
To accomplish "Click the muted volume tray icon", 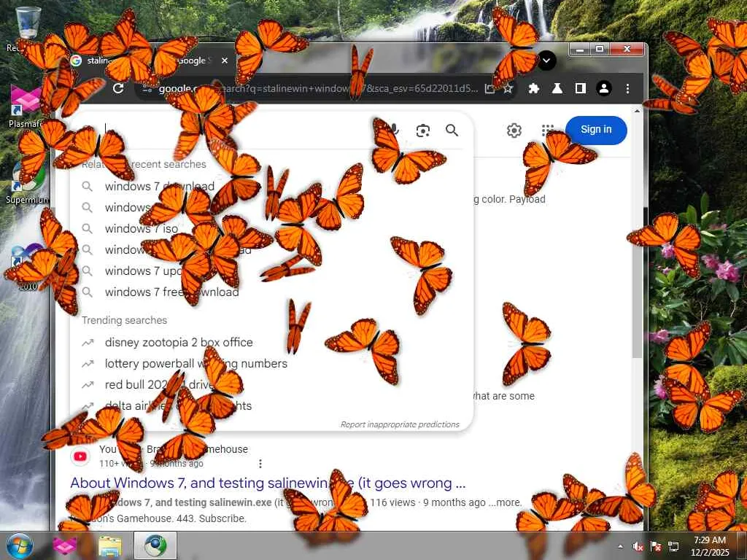I will (638, 547).
